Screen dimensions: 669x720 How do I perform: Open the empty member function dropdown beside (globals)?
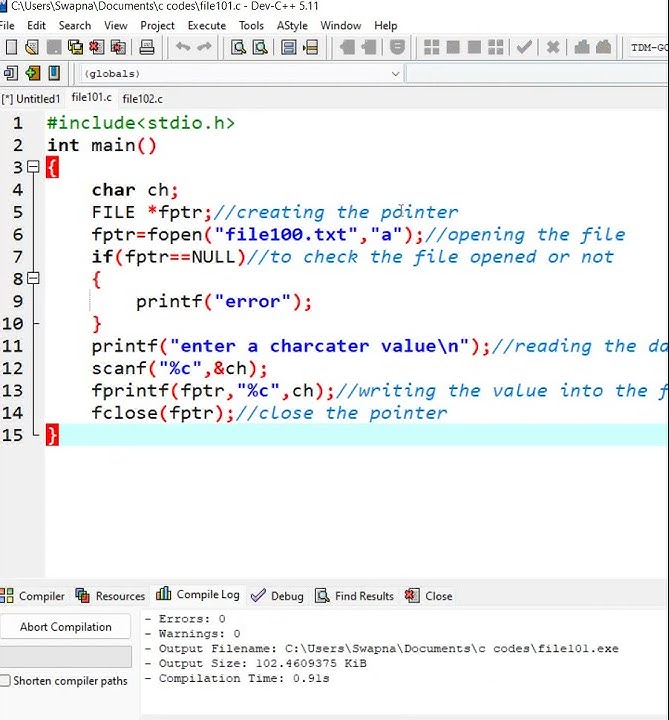click(537, 74)
